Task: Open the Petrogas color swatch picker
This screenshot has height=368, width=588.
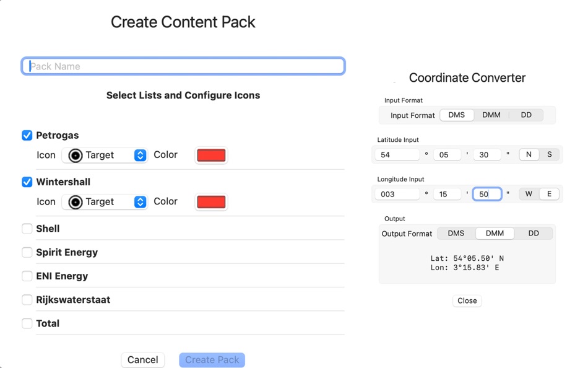Action: pyautogui.click(x=211, y=155)
